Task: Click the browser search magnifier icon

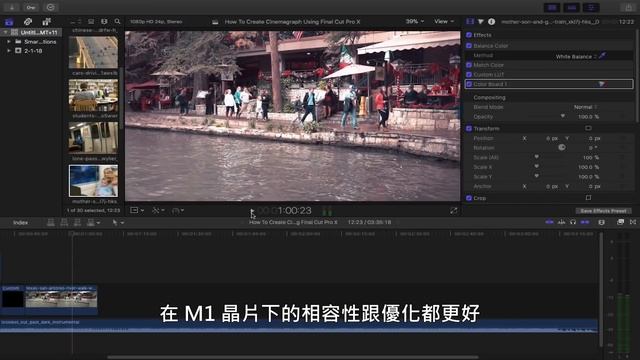Action: click(x=118, y=22)
